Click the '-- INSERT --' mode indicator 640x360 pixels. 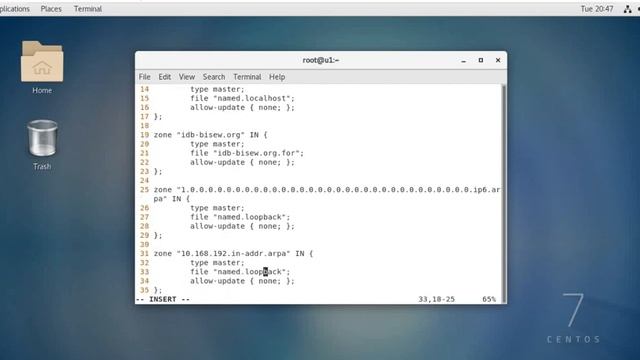coord(163,299)
